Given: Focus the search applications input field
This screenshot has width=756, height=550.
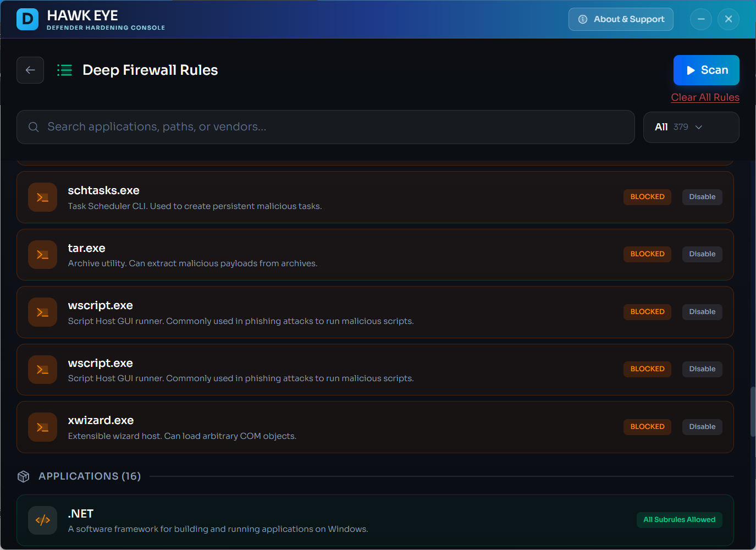Looking at the screenshot, I should (x=330, y=127).
